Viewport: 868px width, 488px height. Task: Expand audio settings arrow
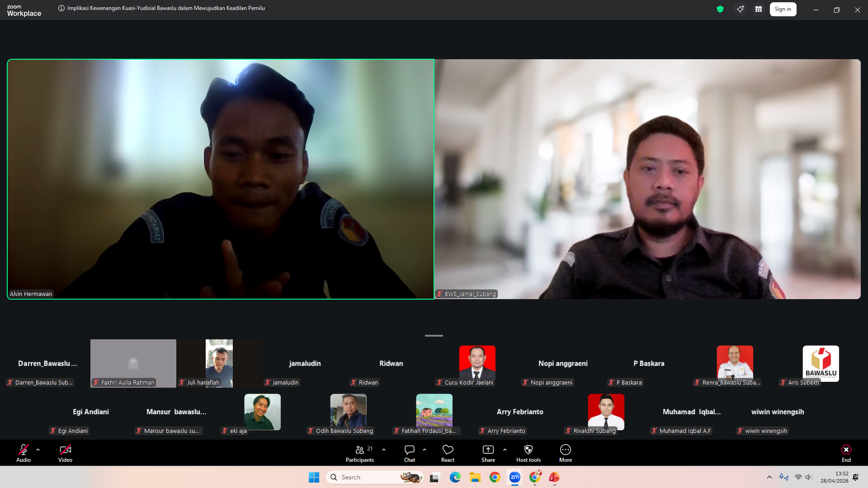(38, 450)
